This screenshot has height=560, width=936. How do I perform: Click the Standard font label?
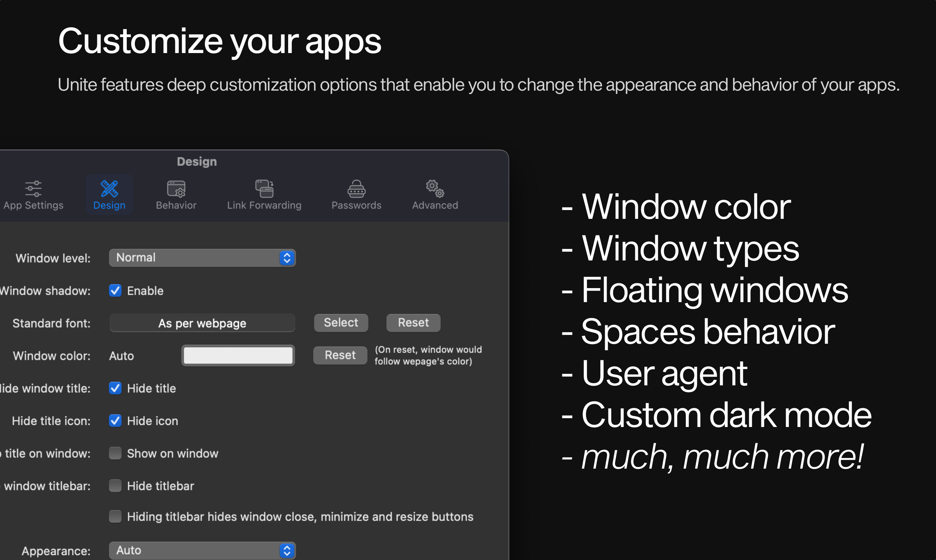pyautogui.click(x=51, y=323)
